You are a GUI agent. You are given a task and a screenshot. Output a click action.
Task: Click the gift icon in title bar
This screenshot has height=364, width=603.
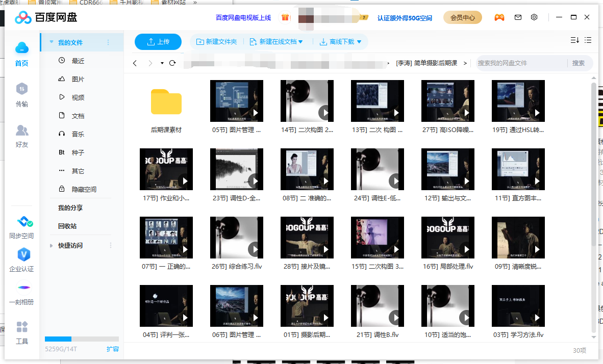pos(285,17)
